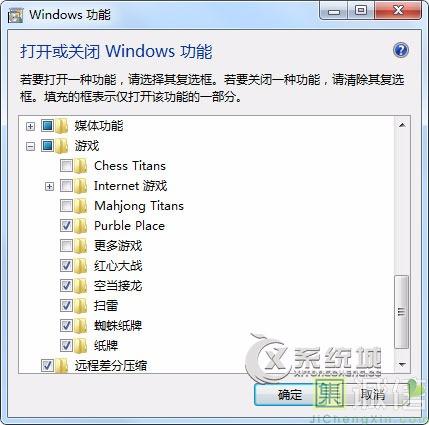Image resolution: width=429 pixels, height=425 pixels.
Task: Click the Windows Features title bar icon
Action: coord(15,15)
